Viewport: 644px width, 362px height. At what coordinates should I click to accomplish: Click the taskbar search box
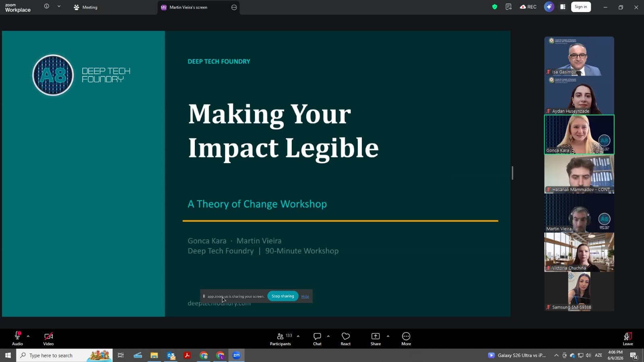[64, 355]
